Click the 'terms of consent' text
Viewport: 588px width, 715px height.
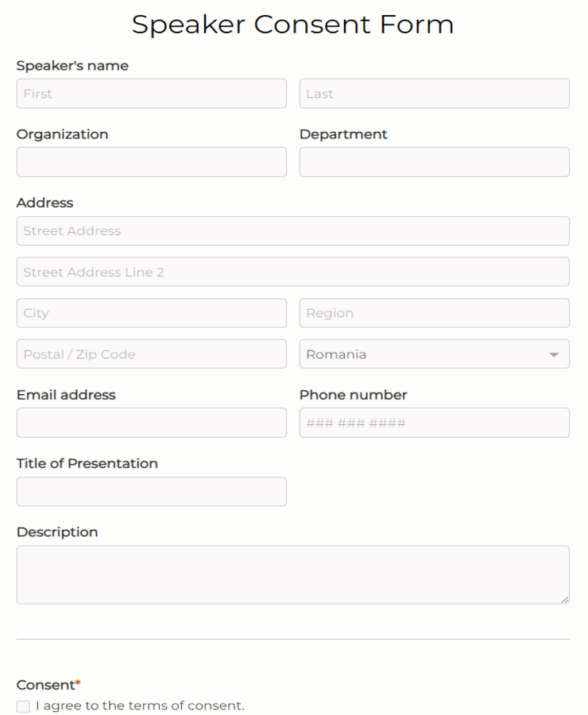click(x=191, y=705)
